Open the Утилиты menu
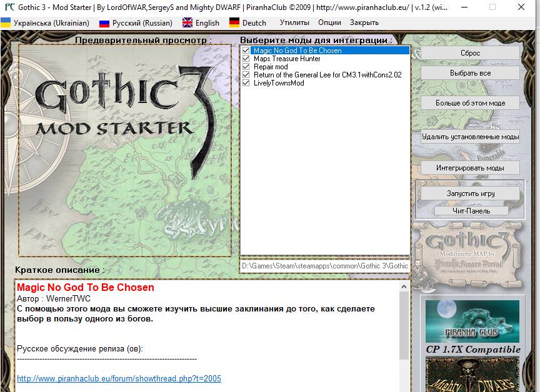Viewport: 540px width, 392px height. coord(294,22)
